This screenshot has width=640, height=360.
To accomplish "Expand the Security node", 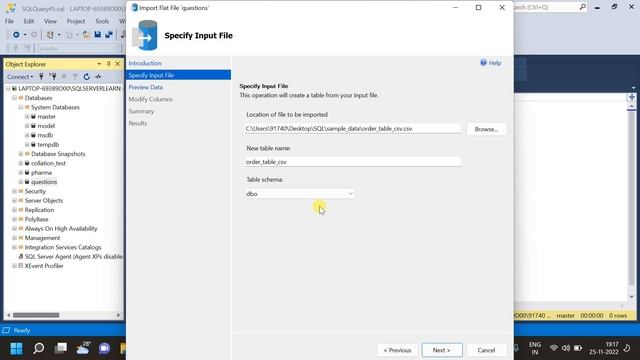I will 14,191.
